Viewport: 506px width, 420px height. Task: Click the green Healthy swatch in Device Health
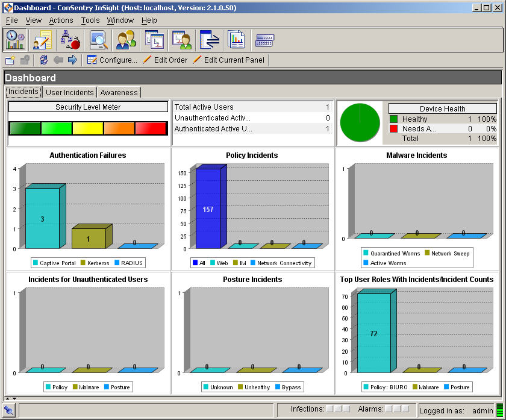[x=393, y=119]
